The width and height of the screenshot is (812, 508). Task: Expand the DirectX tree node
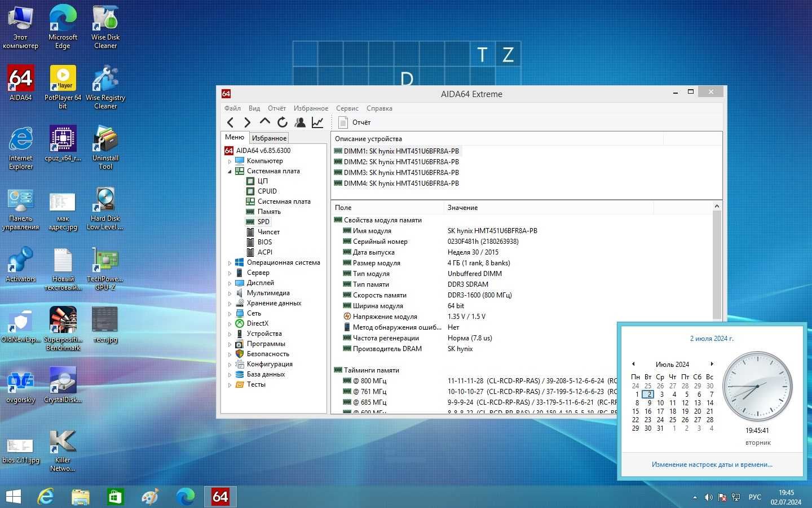(230, 323)
